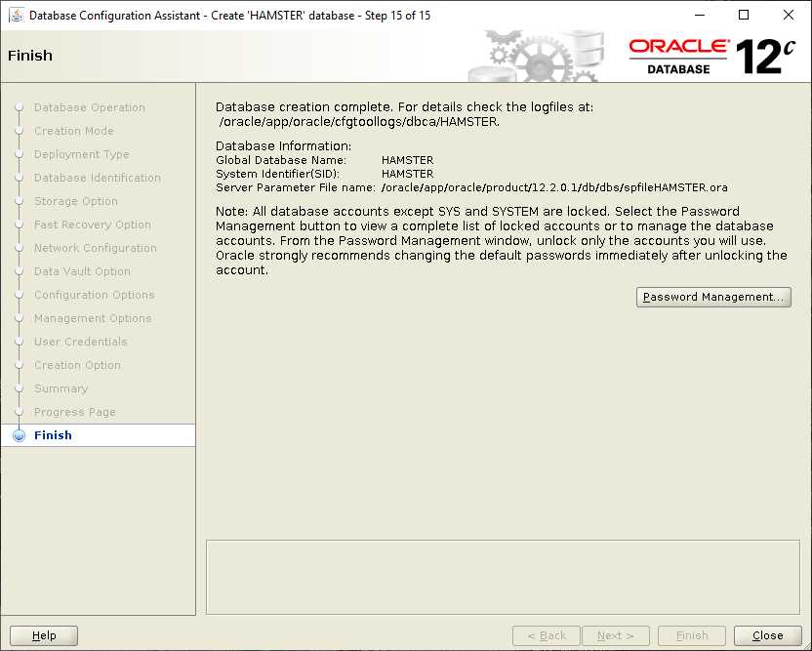The width and height of the screenshot is (812, 651).
Task: Select the Database Identification step
Action: (98, 178)
